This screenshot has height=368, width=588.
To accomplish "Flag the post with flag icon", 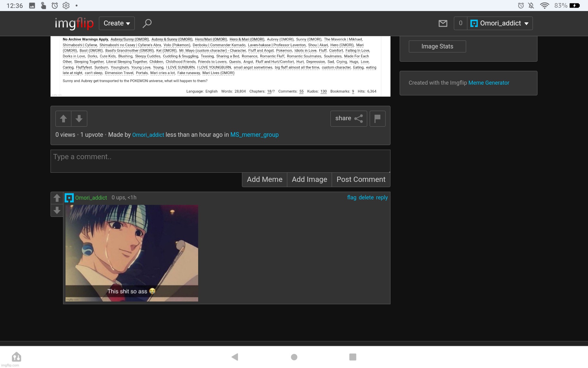I will [x=377, y=118].
